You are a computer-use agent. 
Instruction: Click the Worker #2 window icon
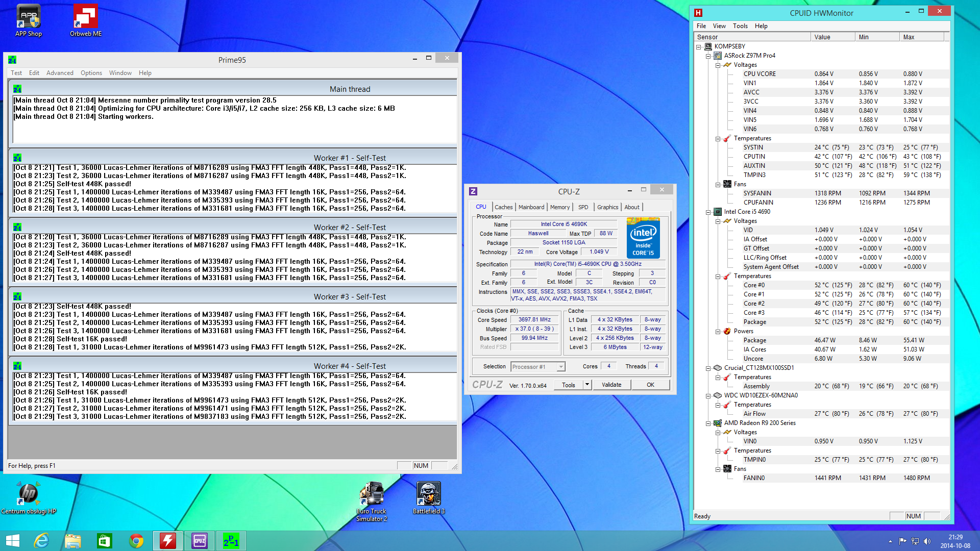[x=17, y=227]
